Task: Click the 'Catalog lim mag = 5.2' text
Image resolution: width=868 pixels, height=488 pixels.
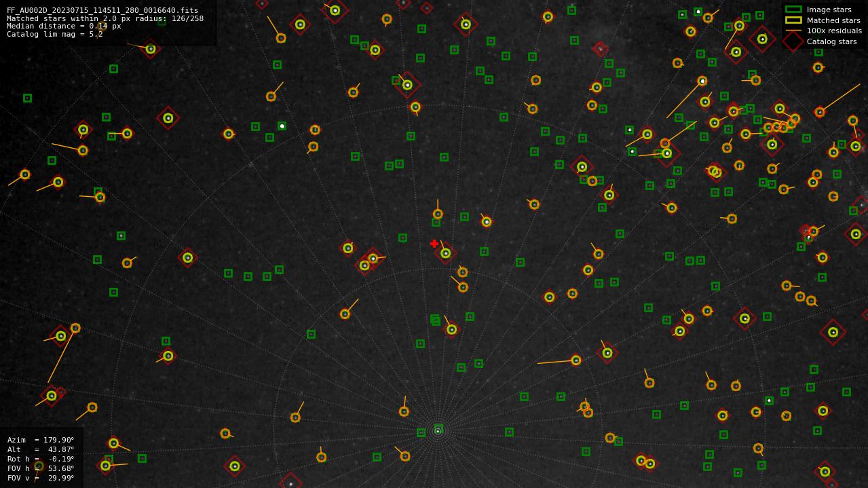Action: (55, 34)
